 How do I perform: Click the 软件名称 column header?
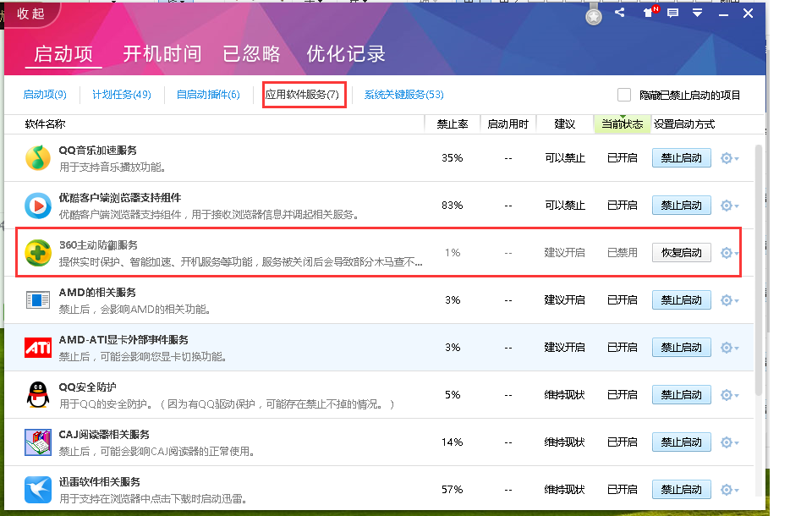(x=45, y=124)
